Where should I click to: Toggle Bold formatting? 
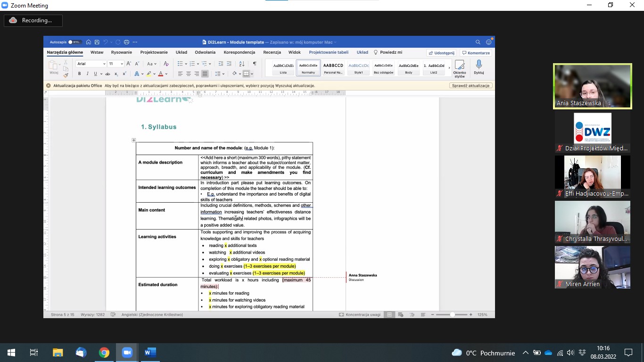(x=79, y=74)
